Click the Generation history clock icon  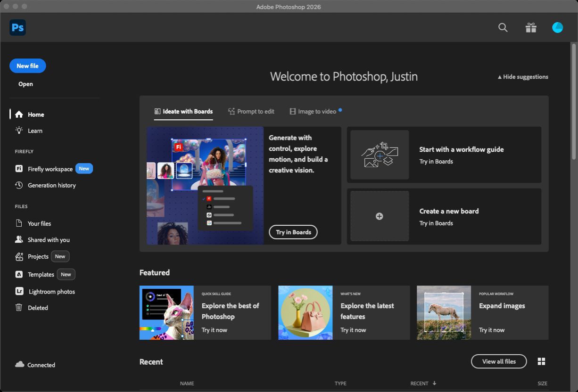[19, 185]
